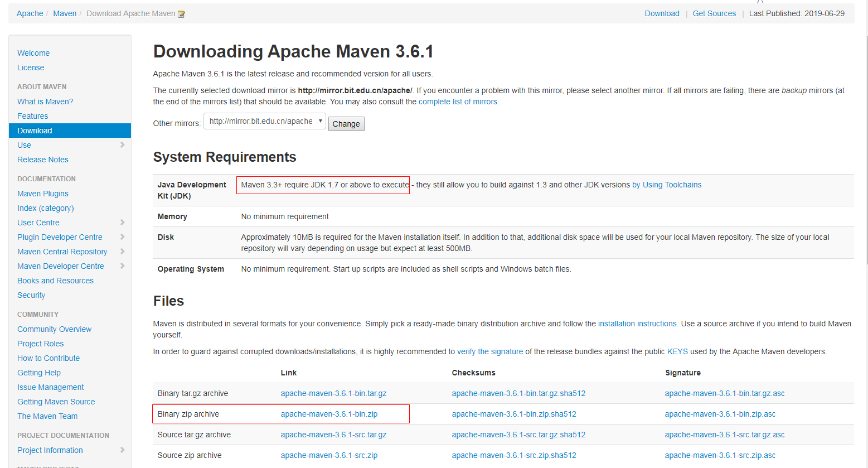Open Books and Resources sidebar link
This screenshot has height=468, width=868.
[55, 281]
